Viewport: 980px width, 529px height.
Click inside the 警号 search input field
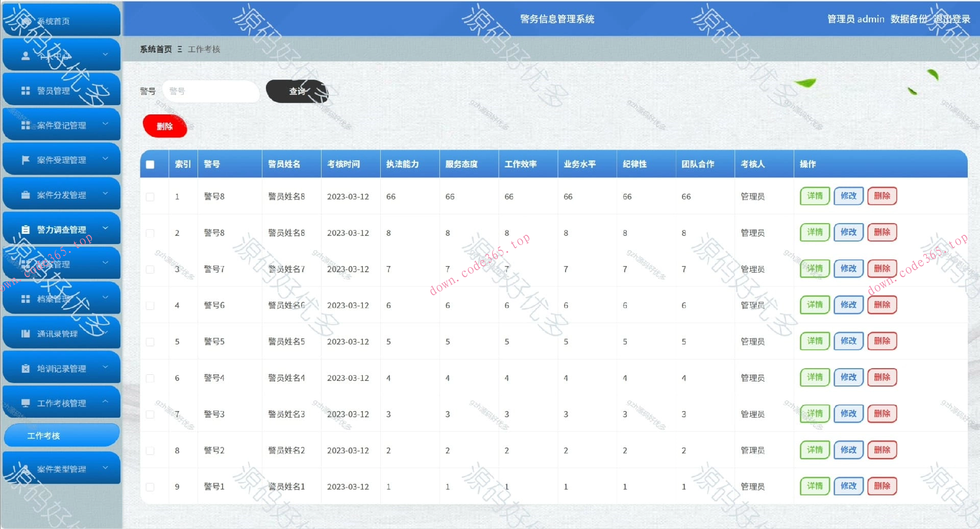tap(211, 91)
